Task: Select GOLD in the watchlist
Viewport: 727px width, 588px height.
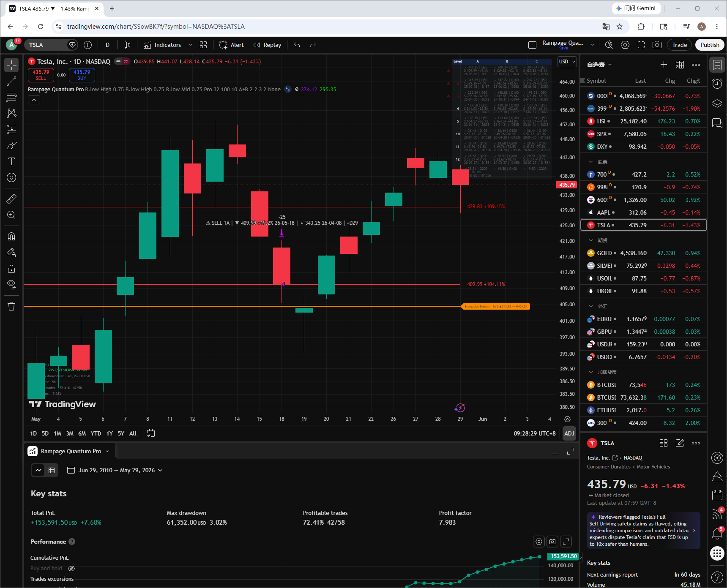Action: tap(644, 253)
